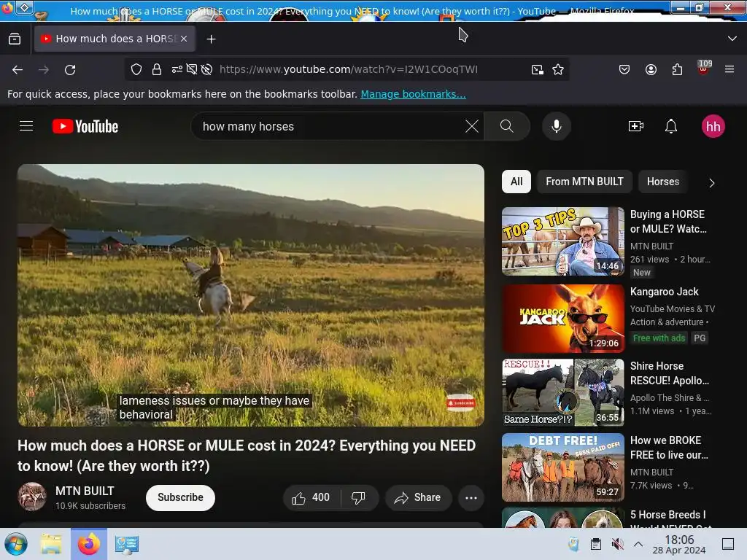Open the extension with 109 badge
Screen dimensions: 747x560
704,68
